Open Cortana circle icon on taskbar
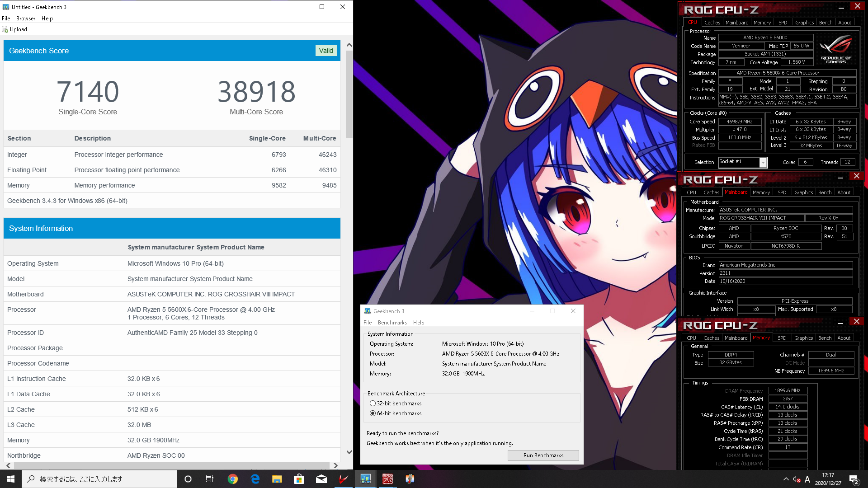The width and height of the screenshot is (868, 488). [x=188, y=479]
